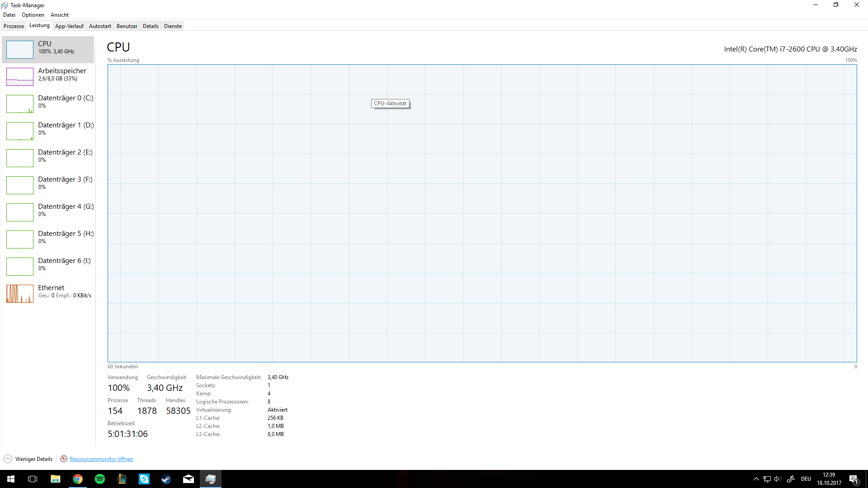
Task: Open the Optionen menu
Action: click(x=33, y=15)
